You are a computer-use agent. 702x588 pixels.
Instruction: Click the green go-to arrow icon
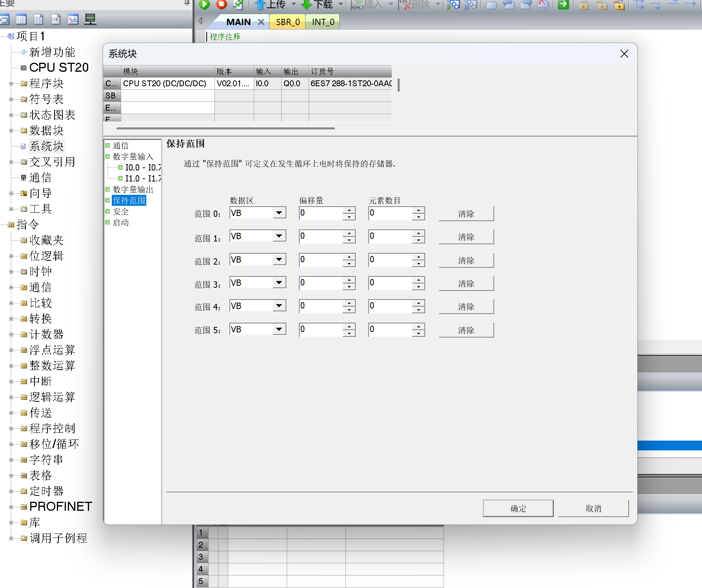(x=564, y=4)
